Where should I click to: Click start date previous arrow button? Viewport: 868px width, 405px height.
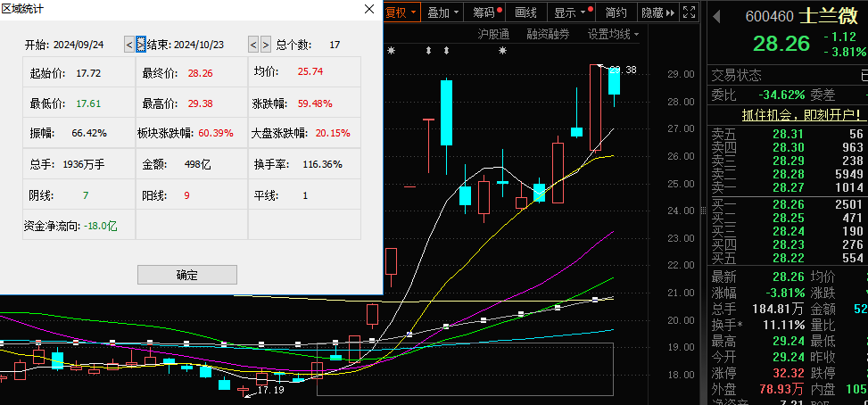(x=129, y=45)
